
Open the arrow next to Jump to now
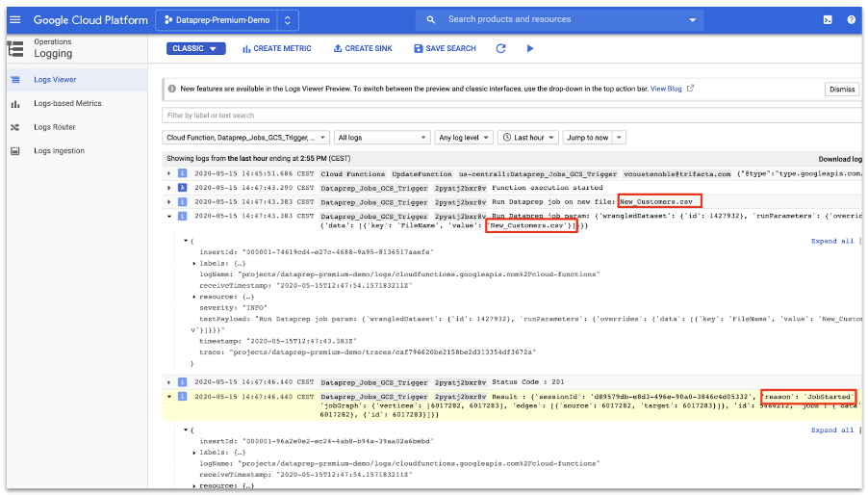pyautogui.click(x=619, y=138)
